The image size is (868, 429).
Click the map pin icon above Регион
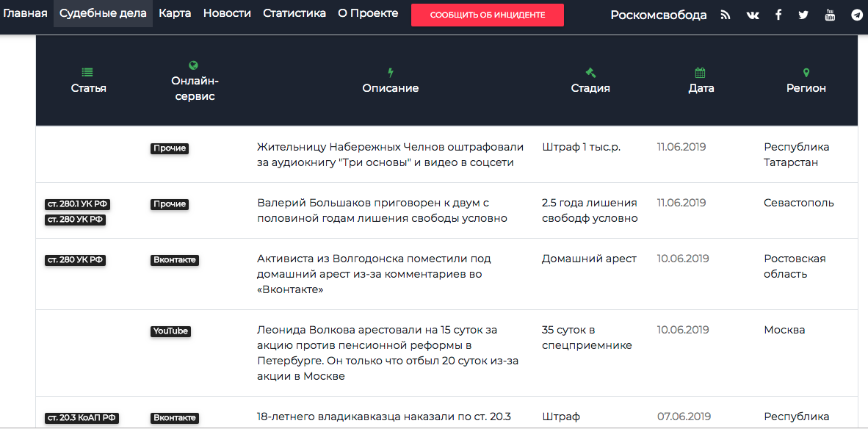pos(806,72)
